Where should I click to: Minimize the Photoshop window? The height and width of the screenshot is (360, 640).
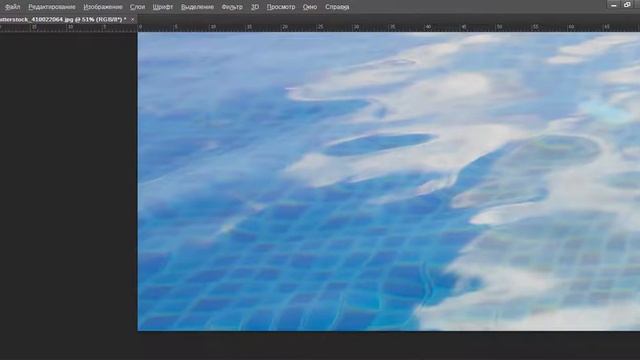point(613,5)
